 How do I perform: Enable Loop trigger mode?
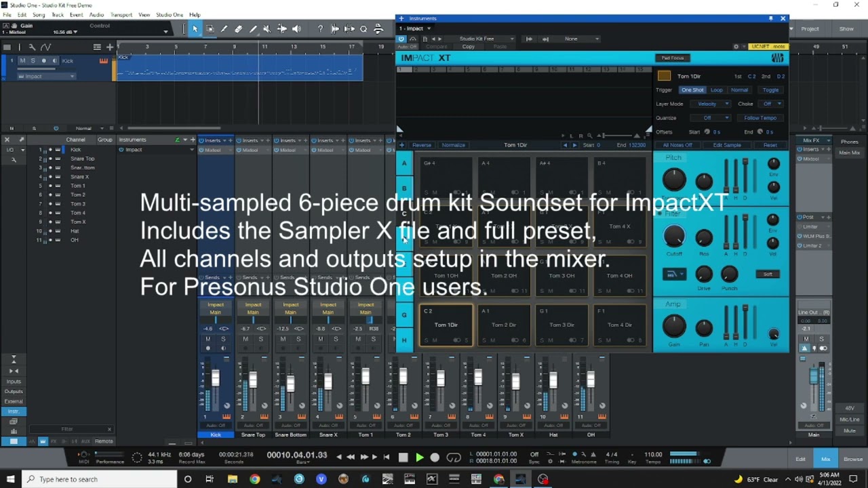pos(716,90)
